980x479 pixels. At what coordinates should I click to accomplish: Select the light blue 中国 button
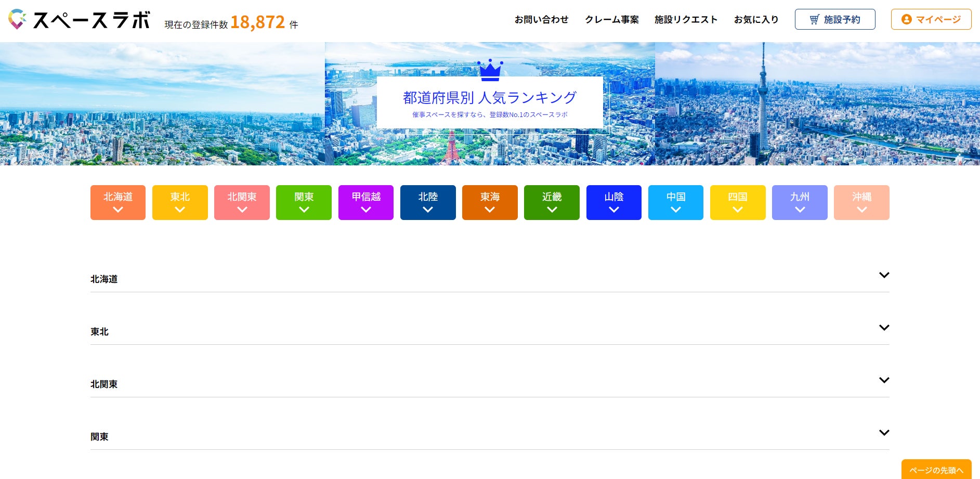click(676, 202)
